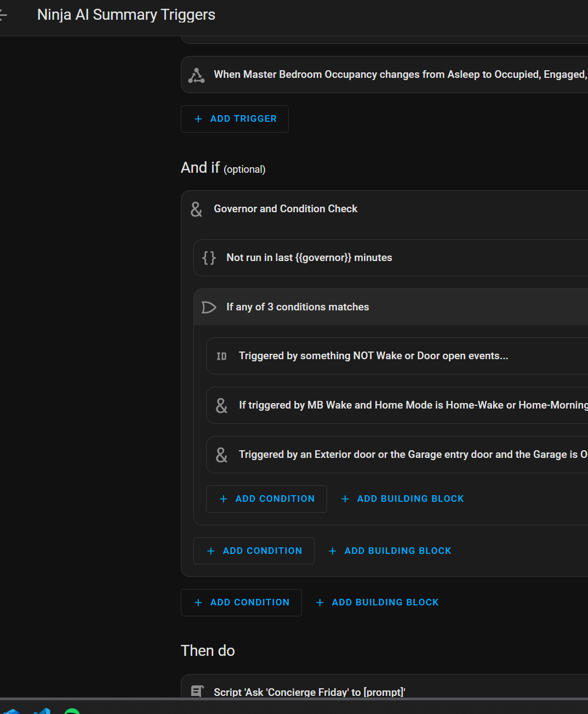Click the ID icon of NOT Wake trigger condition
Viewport: 588px width, 714px height.
(x=221, y=356)
